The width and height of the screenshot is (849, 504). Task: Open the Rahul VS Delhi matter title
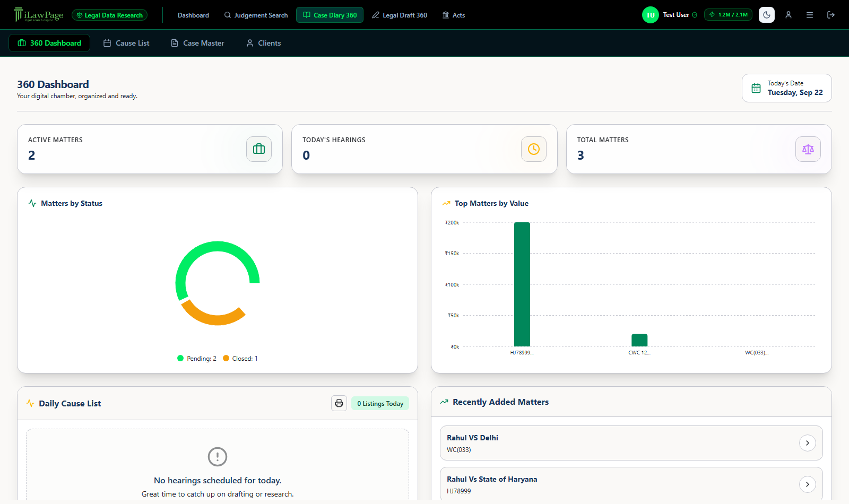472,438
